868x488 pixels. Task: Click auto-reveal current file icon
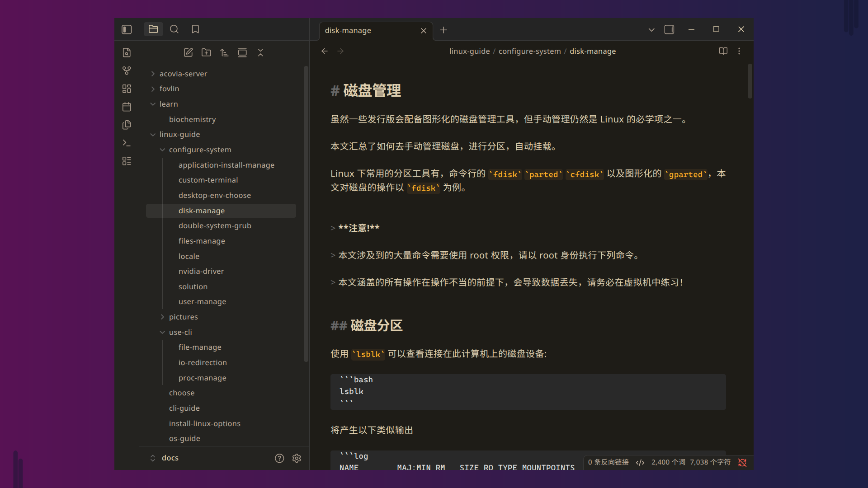tap(242, 53)
